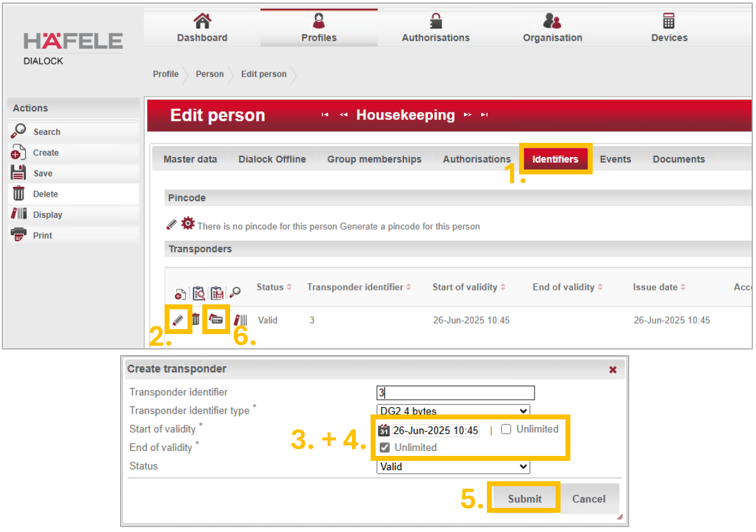Click the Transponder identifier text field
The height and width of the screenshot is (532, 756).
pyautogui.click(x=455, y=393)
